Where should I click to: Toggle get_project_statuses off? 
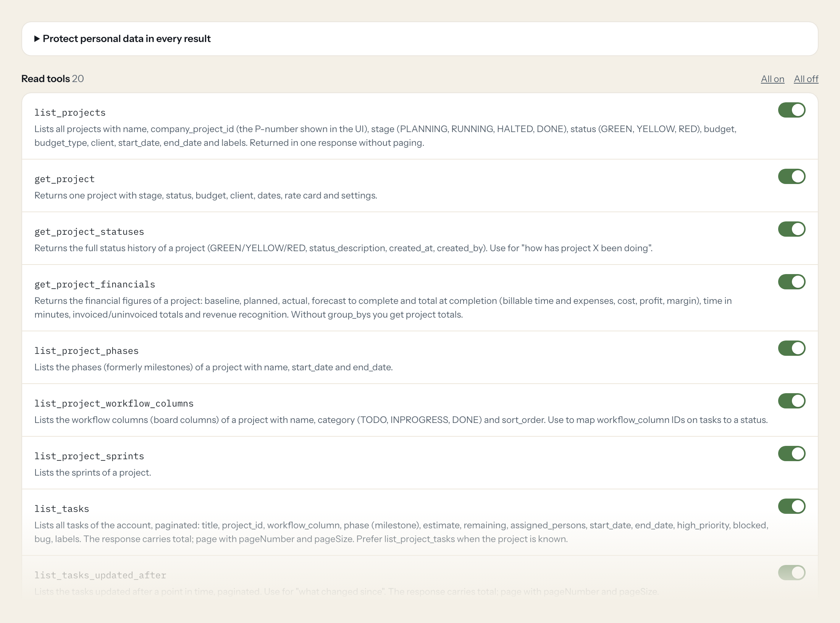click(792, 229)
